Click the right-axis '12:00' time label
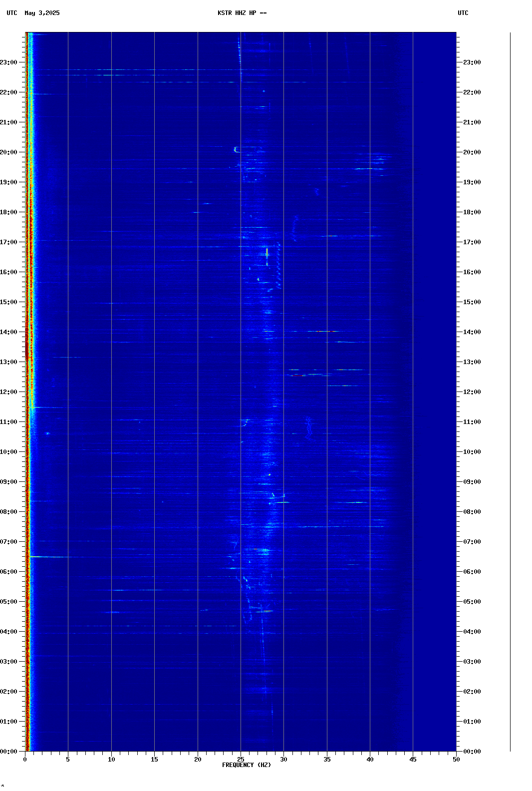 pos(472,392)
